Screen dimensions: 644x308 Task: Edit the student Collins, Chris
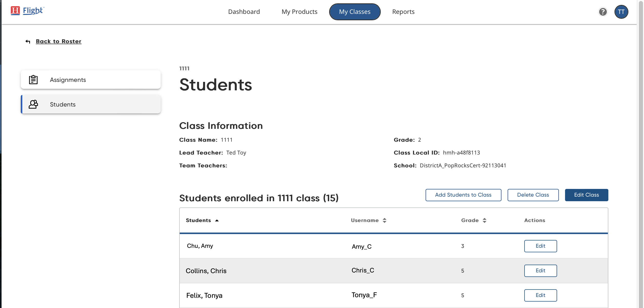tap(540, 271)
